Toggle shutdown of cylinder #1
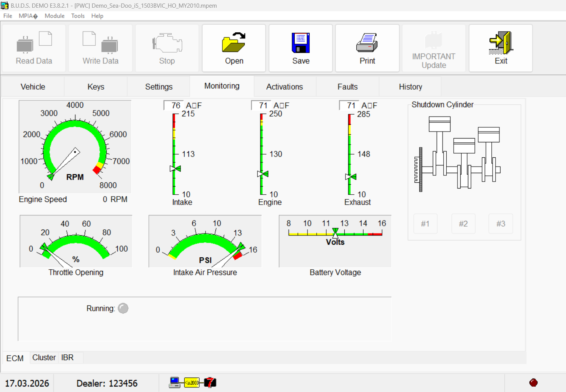The width and height of the screenshot is (566, 392). [x=425, y=224]
